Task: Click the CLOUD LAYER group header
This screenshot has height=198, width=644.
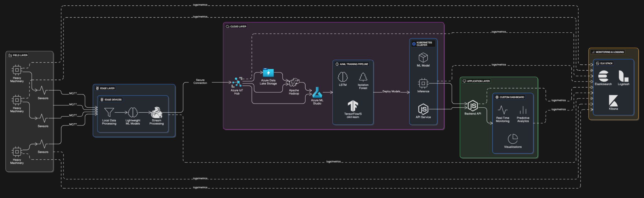Action: click(x=236, y=26)
